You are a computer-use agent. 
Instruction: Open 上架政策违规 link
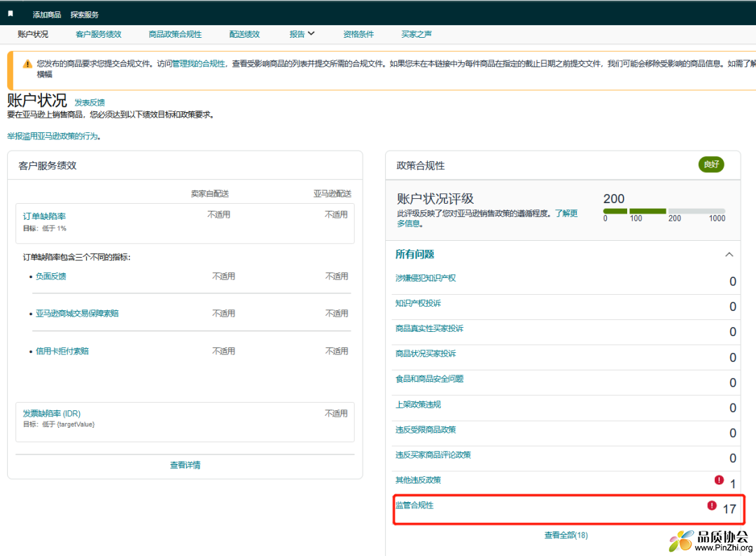tap(418, 405)
